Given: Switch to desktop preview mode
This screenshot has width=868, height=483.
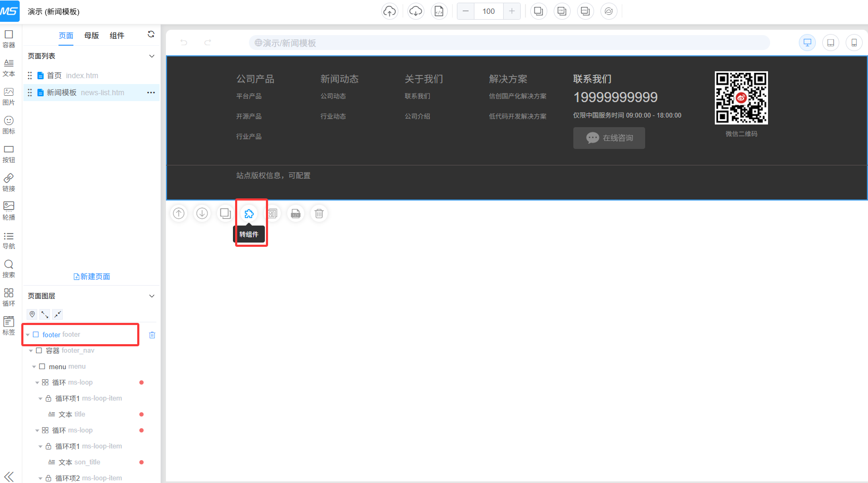Looking at the screenshot, I should coord(807,43).
